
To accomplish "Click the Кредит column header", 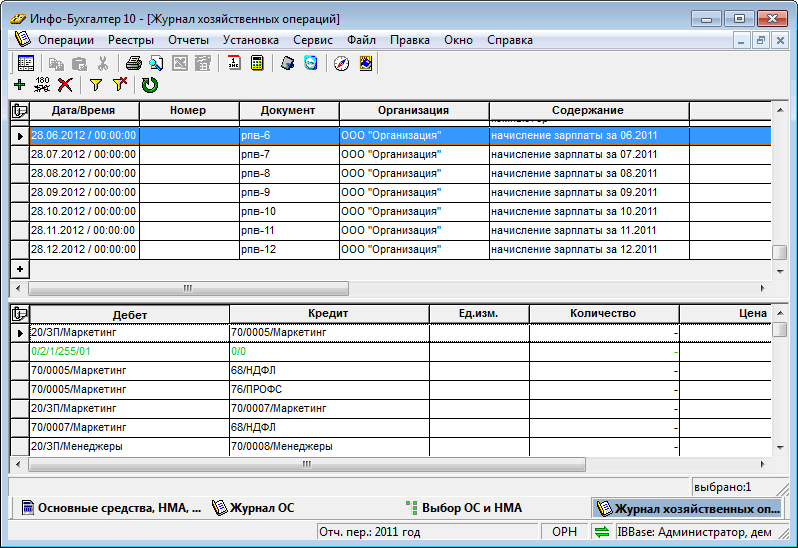I will coord(328,313).
